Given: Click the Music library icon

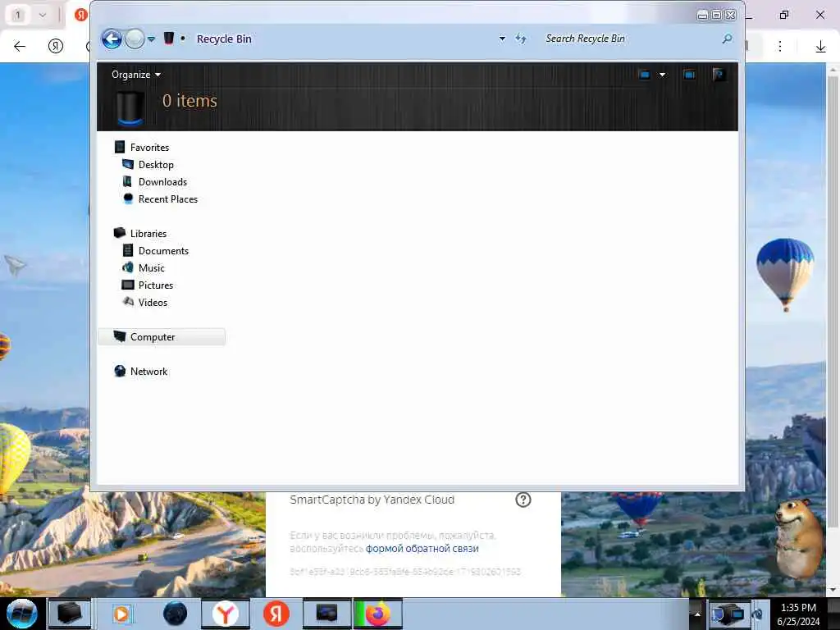Looking at the screenshot, I should coord(127,267).
